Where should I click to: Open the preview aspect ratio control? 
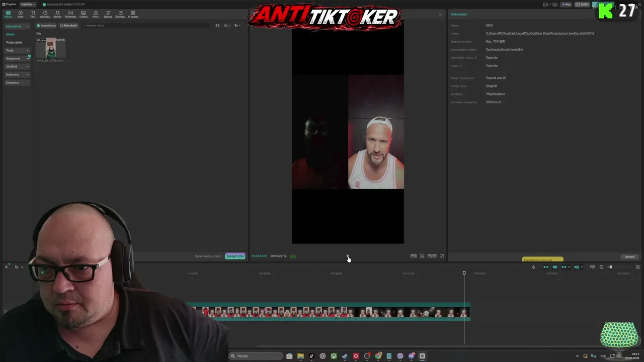432,256
